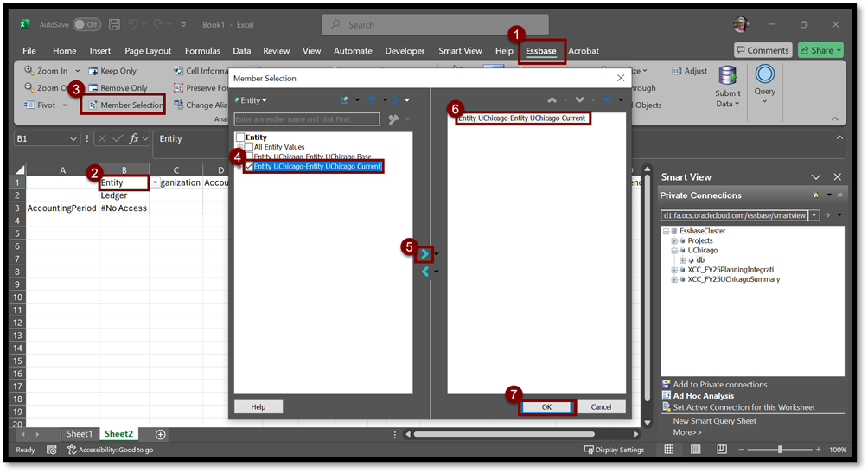Click the zoom in plus button
The width and height of the screenshot is (868, 473).
[x=818, y=450]
